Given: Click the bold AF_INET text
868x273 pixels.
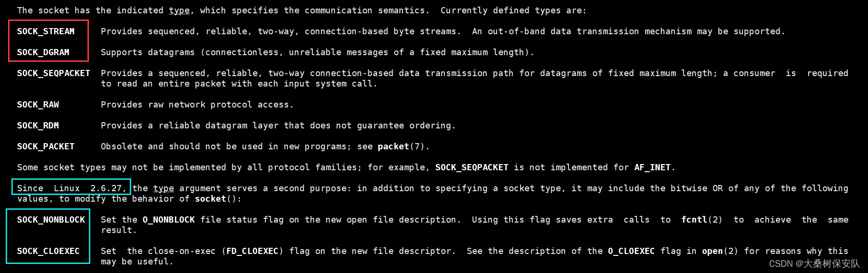Looking at the screenshot, I should [652, 167].
